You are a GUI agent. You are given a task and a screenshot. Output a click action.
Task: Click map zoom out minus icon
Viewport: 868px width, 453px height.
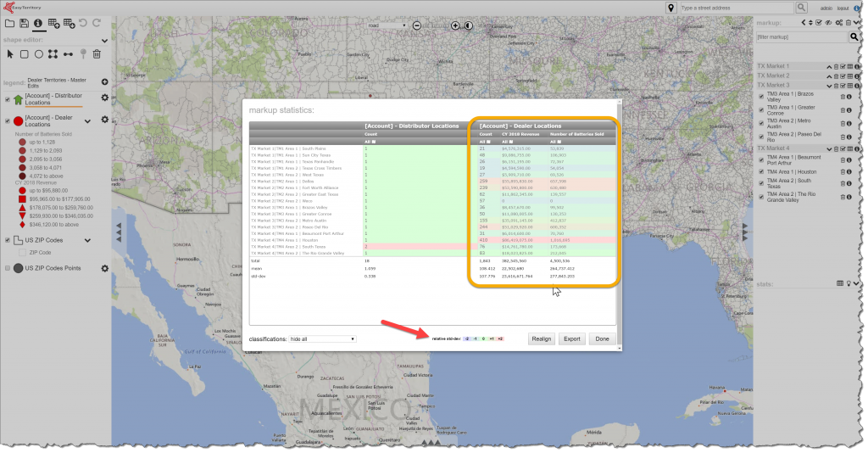point(417,25)
